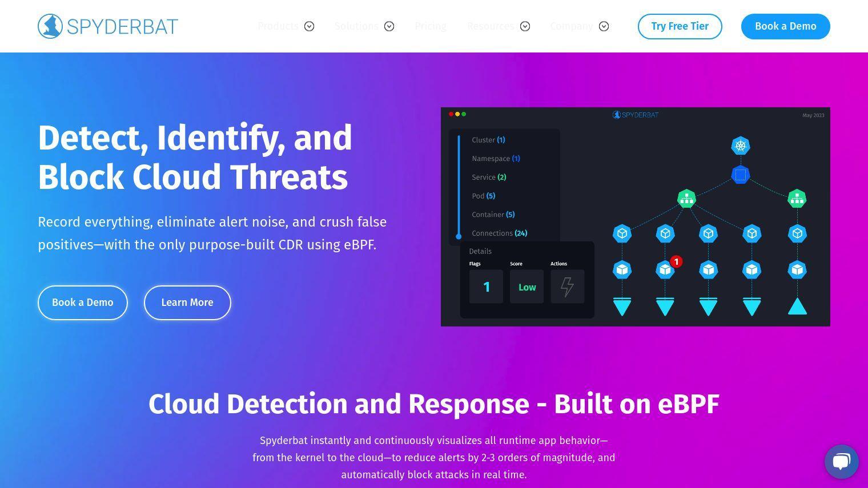This screenshot has width=868, height=488.
Task: Open the Products menu
Action: pos(278,26)
